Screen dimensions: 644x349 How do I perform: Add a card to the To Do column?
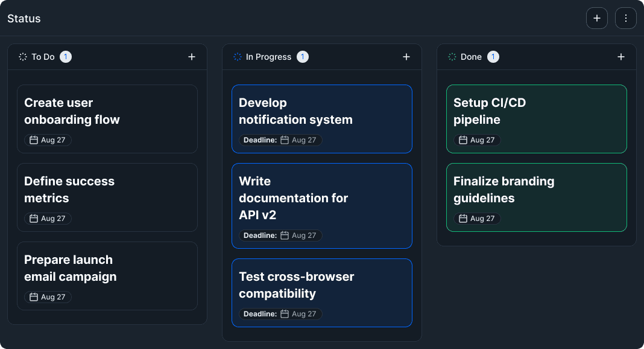pos(192,57)
